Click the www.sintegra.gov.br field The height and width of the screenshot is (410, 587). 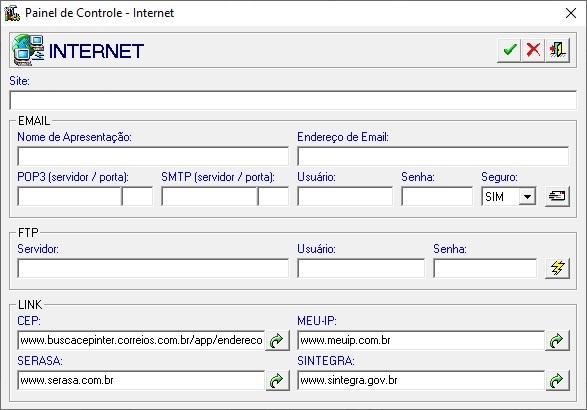[x=421, y=380]
